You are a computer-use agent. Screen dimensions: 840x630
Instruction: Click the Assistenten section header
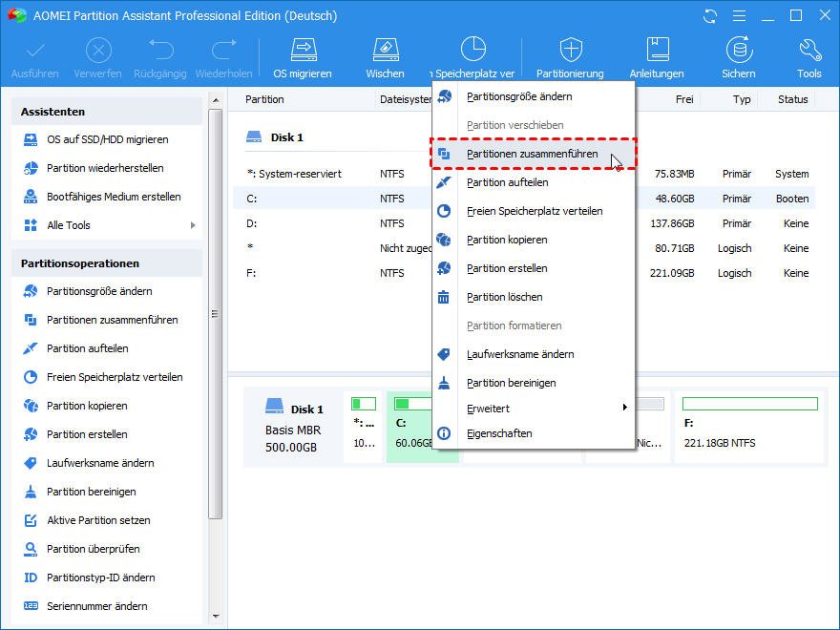pos(107,112)
